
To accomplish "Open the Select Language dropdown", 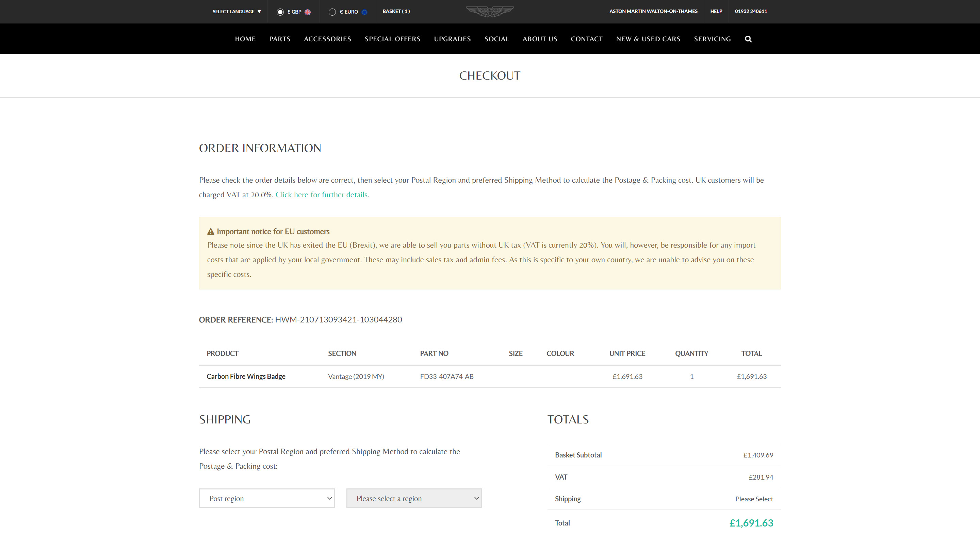I will pyautogui.click(x=236, y=12).
